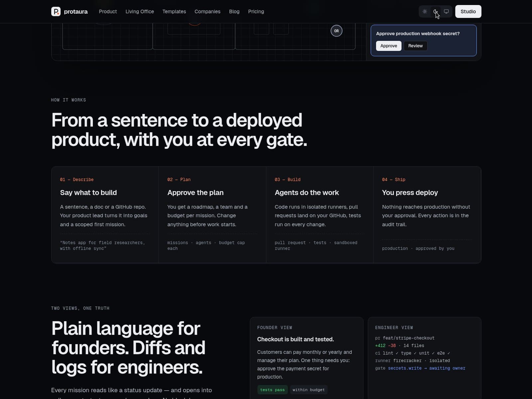Click the '02 — Plan' step label
This screenshot has width=532, height=399.
click(x=179, y=180)
